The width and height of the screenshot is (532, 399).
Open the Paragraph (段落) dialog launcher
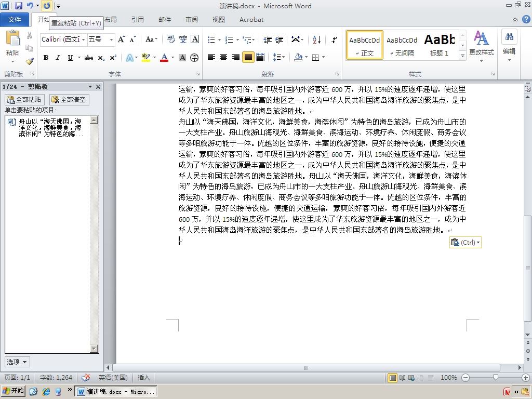337,74
